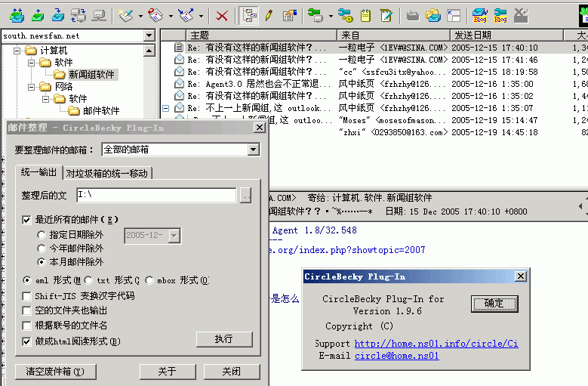Open the dropdown arrow beside the compose icon

click(140, 16)
